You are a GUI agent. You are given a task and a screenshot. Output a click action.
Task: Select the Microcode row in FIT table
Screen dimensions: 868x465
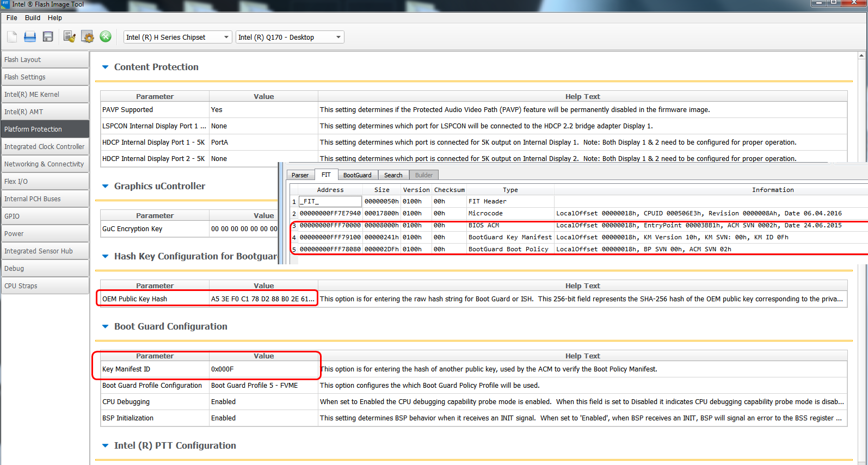[x=580, y=213]
